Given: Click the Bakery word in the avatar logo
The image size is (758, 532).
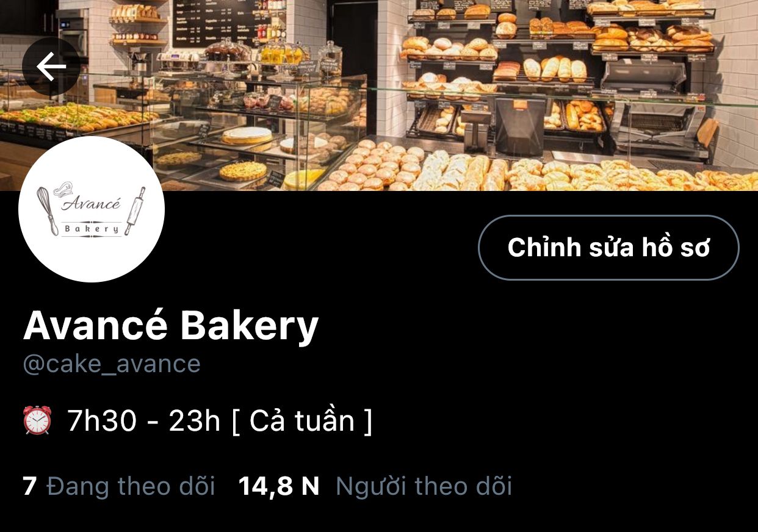Looking at the screenshot, I should (x=92, y=229).
